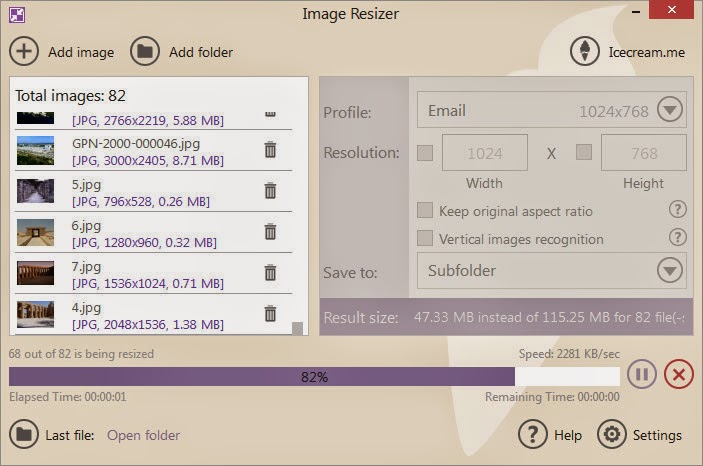The height and width of the screenshot is (466, 703).
Task: Enable Keep original aspect ratio
Action: pyautogui.click(x=425, y=210)
